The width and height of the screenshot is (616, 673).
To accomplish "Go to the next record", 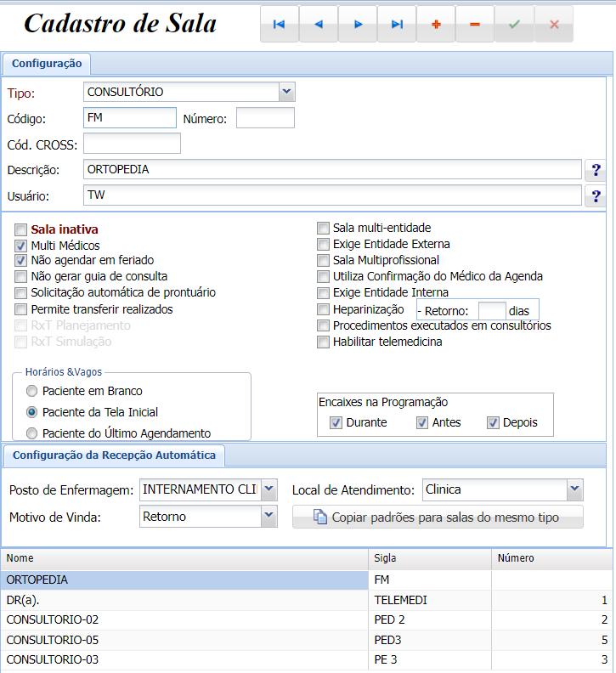I will 358,25.
